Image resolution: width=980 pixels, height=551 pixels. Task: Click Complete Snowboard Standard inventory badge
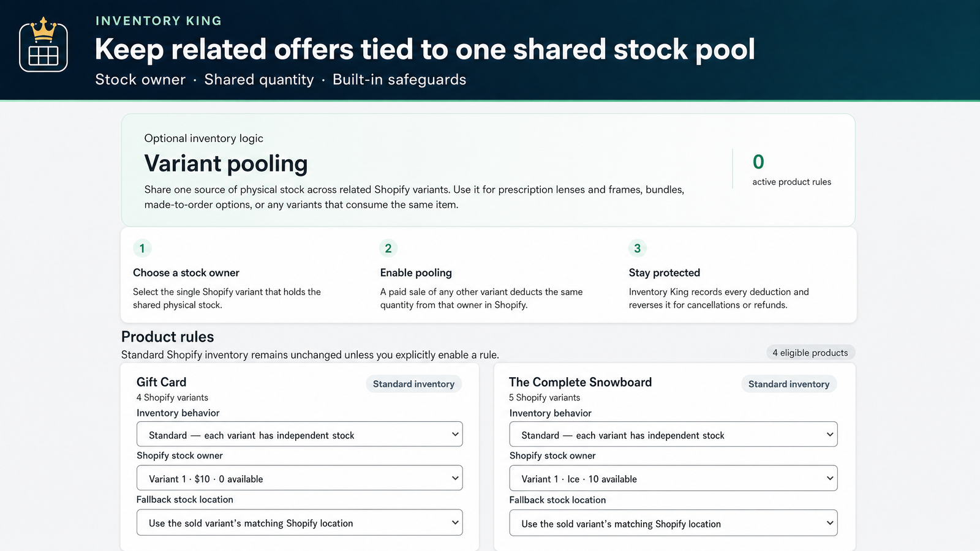coord(789,384)
